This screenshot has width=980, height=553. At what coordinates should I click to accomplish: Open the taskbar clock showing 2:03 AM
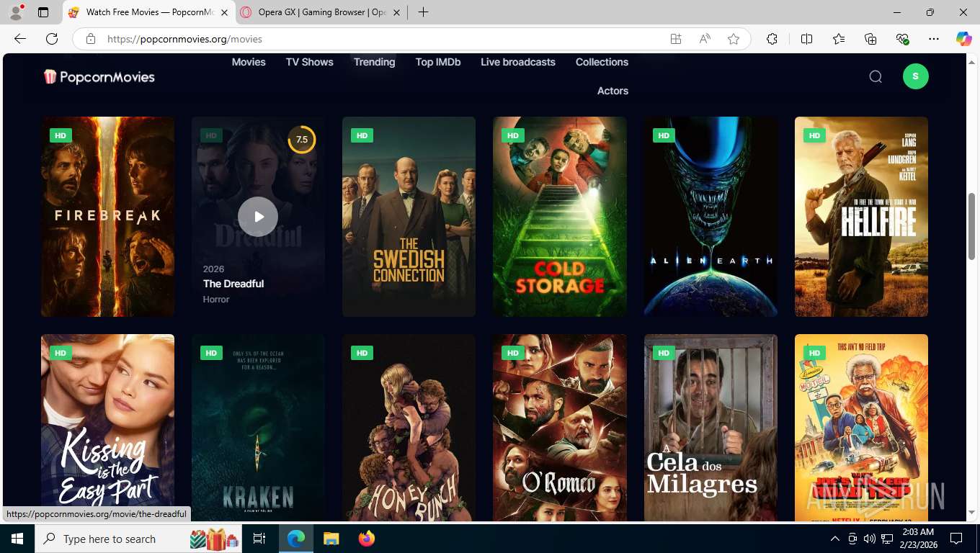tap(918, 539)
